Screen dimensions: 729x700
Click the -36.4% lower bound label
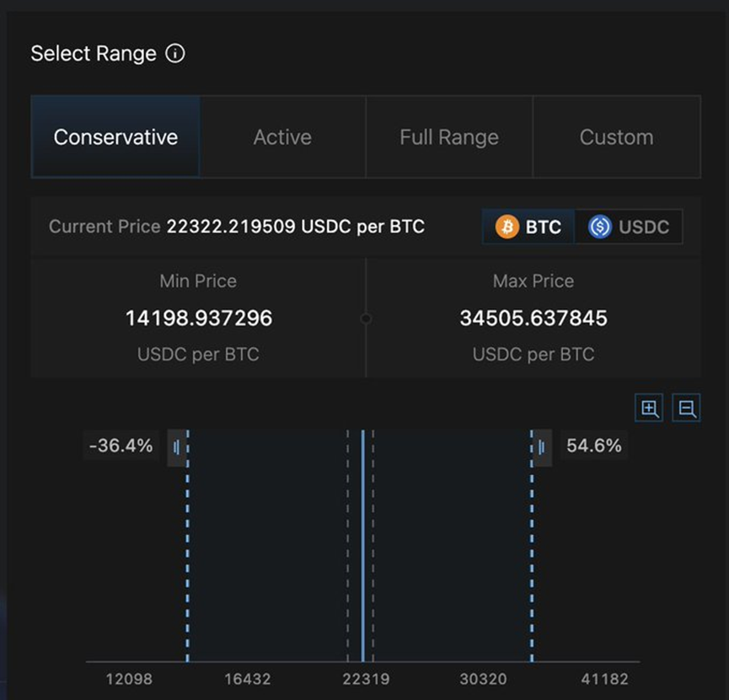tap(121, 446)
